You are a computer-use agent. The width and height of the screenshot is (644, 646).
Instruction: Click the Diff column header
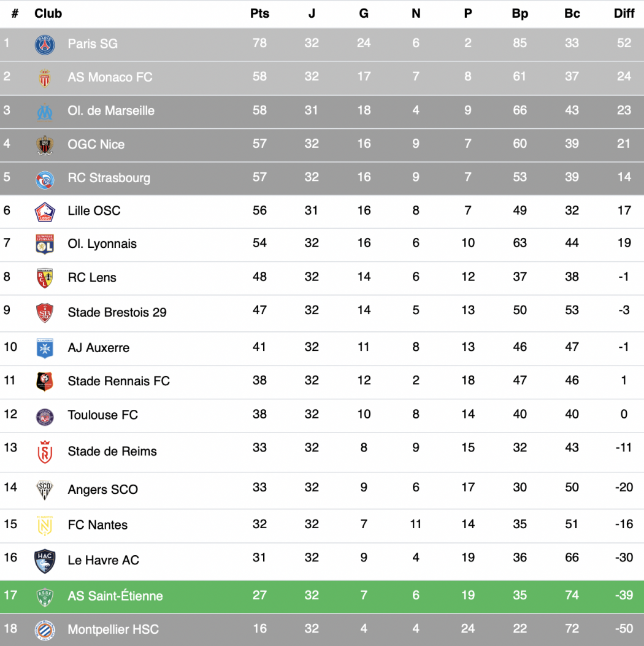pos(624,13)
